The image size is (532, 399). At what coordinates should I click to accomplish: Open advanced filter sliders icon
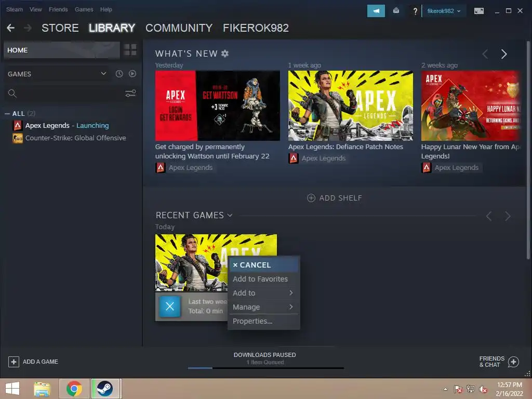pyautogui.click(x=130, y=94)
